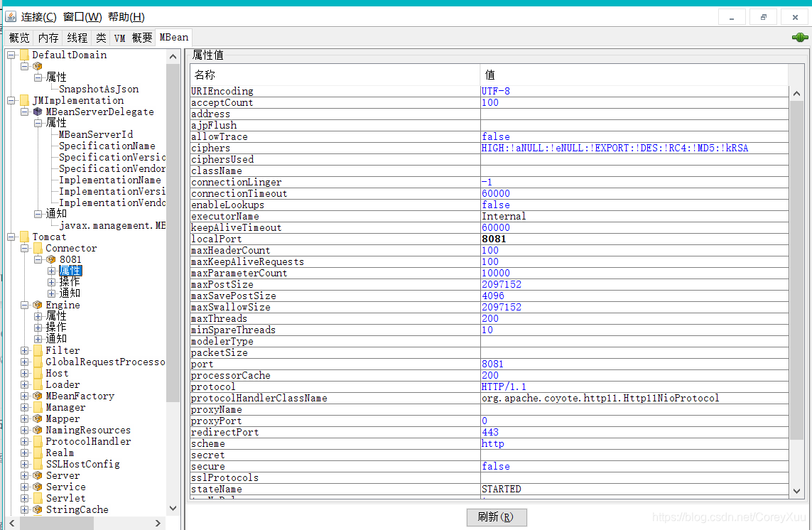Open the 连接(C) menu

click(x=39, y=17)
